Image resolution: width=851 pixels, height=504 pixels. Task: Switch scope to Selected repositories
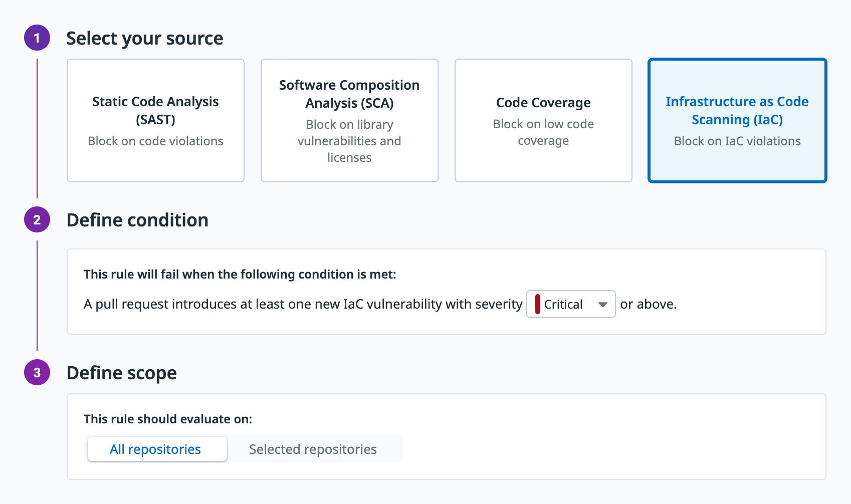pyautogui.click(x=313, y=449)
